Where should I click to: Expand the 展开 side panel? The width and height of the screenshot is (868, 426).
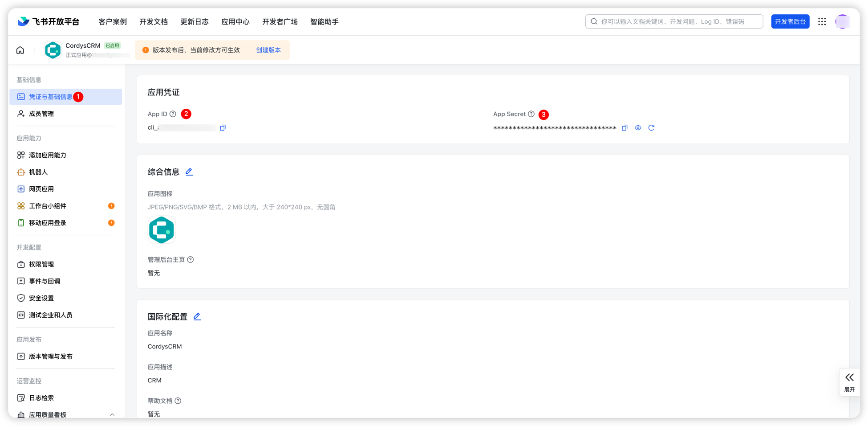click(849, 382)
